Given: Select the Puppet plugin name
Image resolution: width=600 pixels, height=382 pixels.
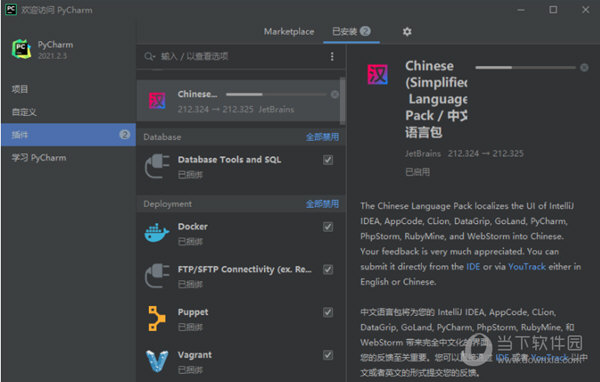Looking at the screenshot, I should coord(193,312).
